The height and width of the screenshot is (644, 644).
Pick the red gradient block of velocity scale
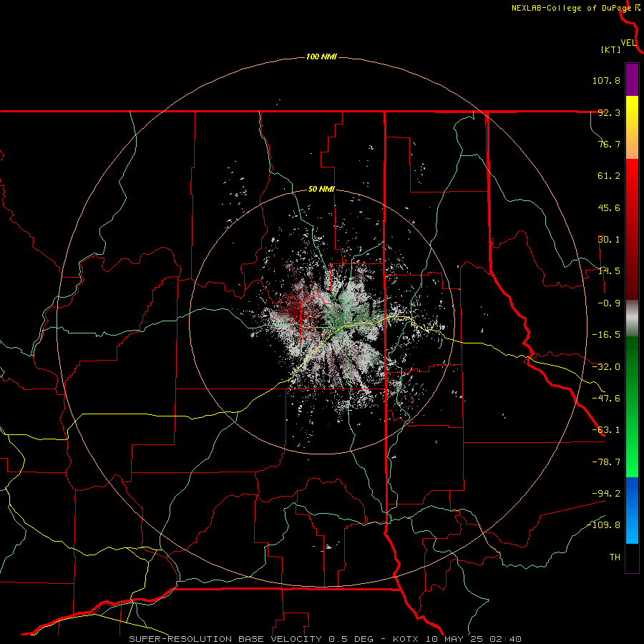632,229
